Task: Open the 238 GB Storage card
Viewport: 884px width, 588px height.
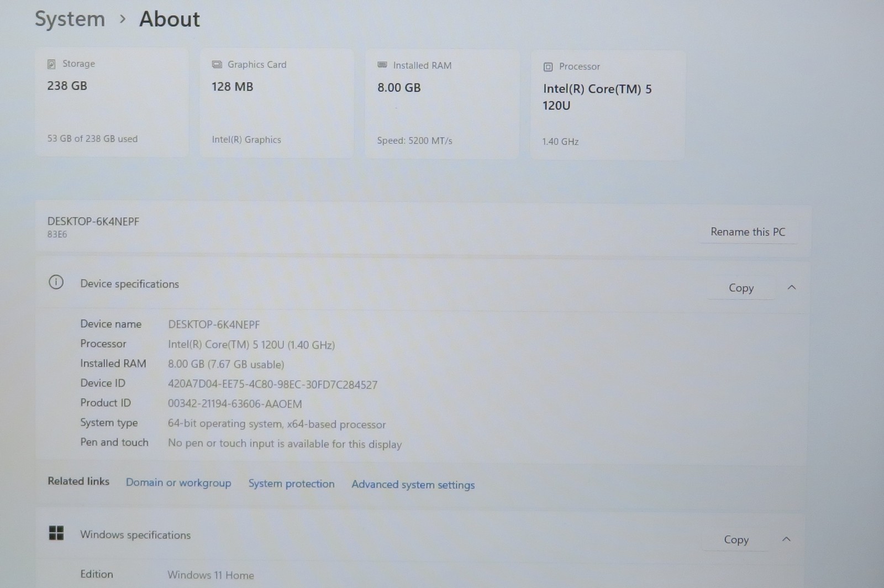Action: [x=112, y=102]
